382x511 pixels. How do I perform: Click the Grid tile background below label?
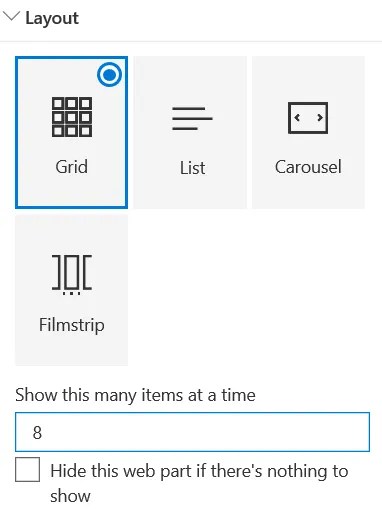[72, 192]
